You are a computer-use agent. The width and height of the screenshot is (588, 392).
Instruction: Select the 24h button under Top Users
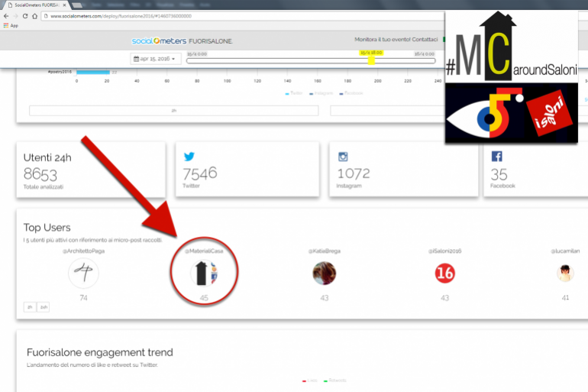[x=44, y=307]
